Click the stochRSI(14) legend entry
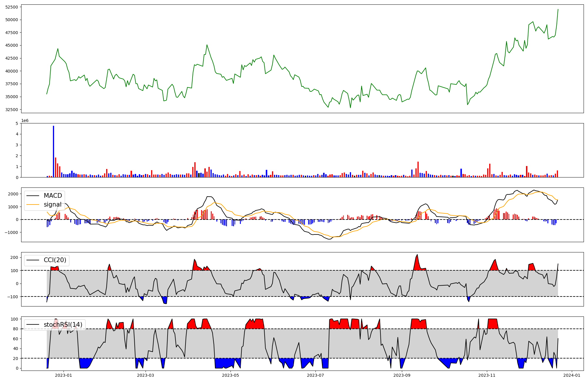The width and height of the screenshot is (588, 382). [x=63, y=325]
